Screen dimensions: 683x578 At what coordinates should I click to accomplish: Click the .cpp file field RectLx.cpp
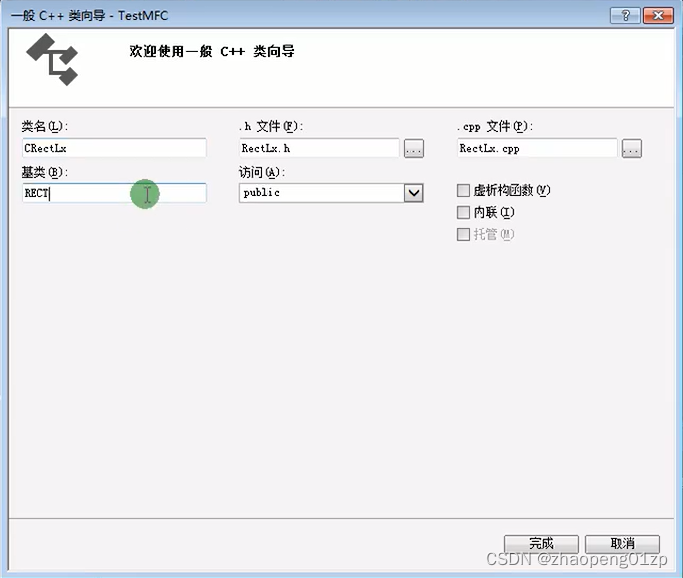tap(537, 148)
